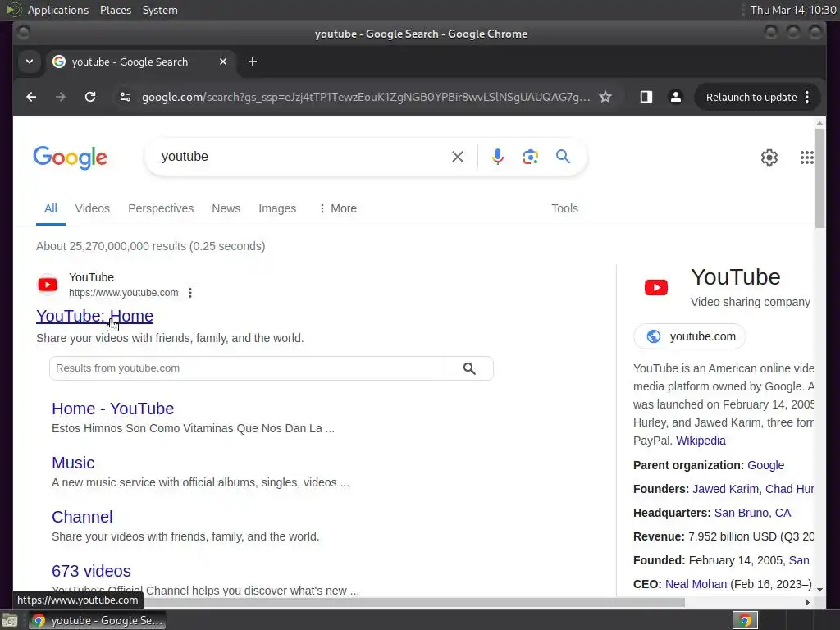Open the Applications menu icon in the top panel
Image resolution: width=840 pixels, height=630 pixels.
[x=13, y=10]
